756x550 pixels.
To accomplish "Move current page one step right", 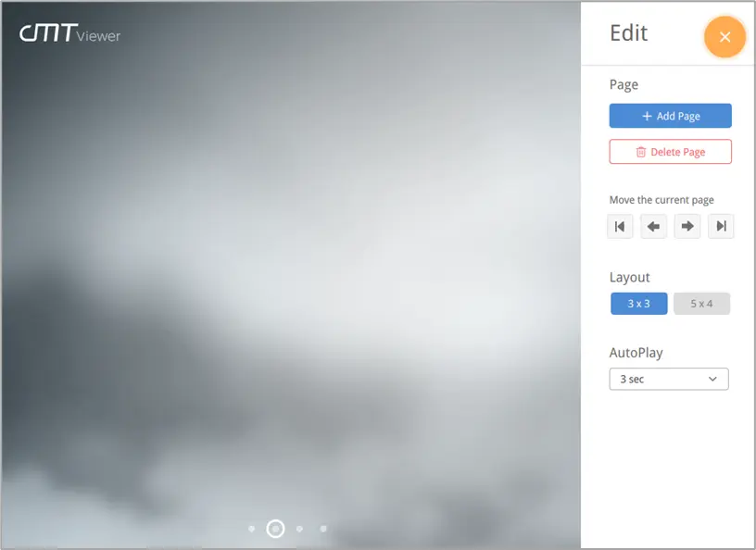I will [x=687, y=226].
